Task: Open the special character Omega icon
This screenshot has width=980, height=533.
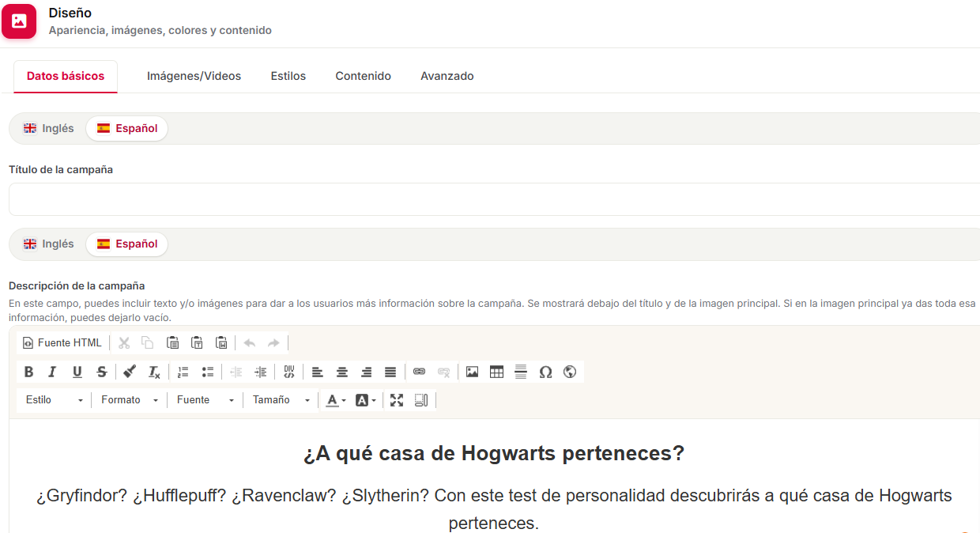Action: (545, 372)
